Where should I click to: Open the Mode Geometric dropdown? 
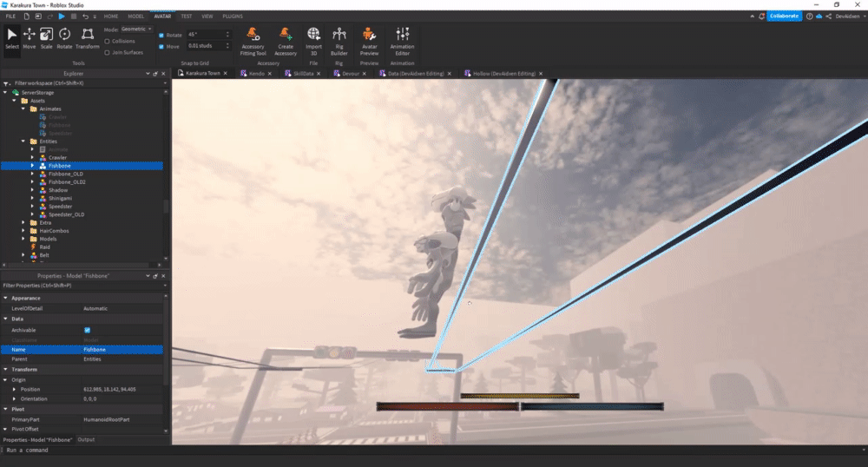[136, 29]
